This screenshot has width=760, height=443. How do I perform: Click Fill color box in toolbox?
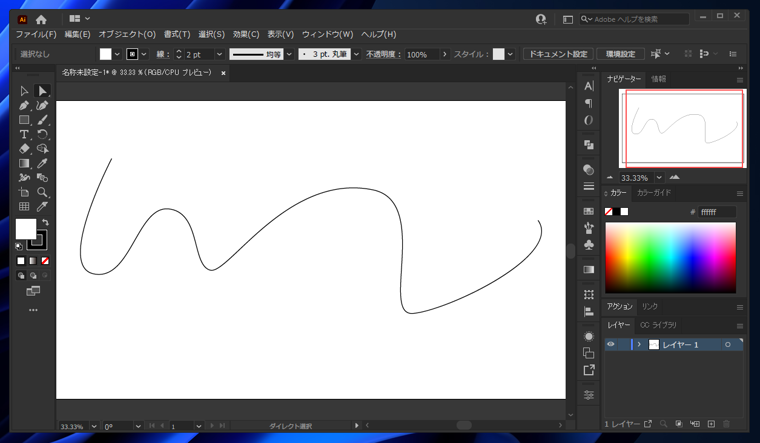tap(26, 229)
